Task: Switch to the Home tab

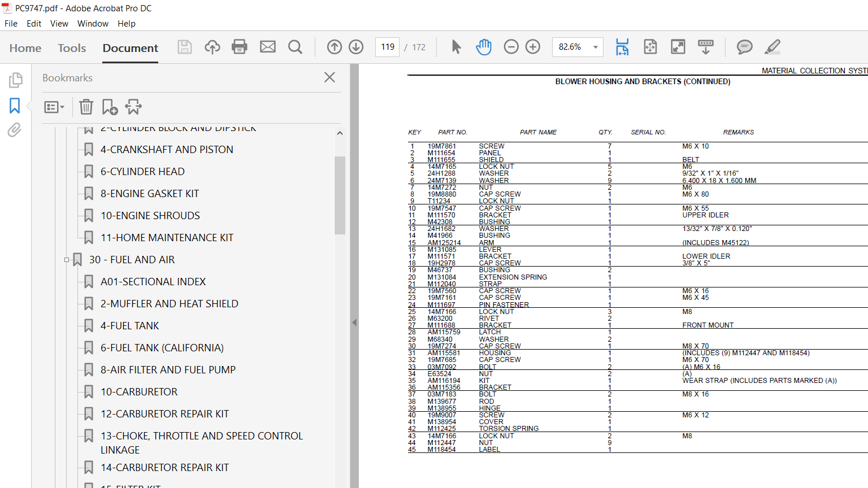Action: pos(25,48)
